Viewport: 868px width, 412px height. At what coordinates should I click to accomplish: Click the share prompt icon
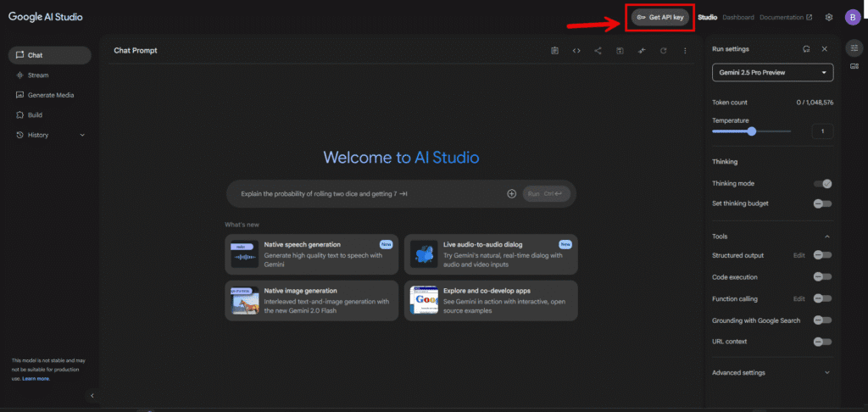tap(598, 51)
